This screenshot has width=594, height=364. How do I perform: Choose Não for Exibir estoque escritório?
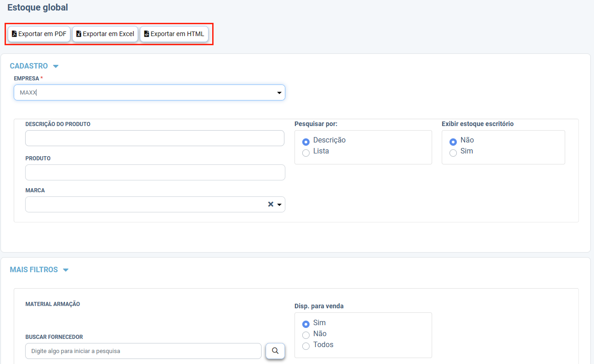coord(453,142)
